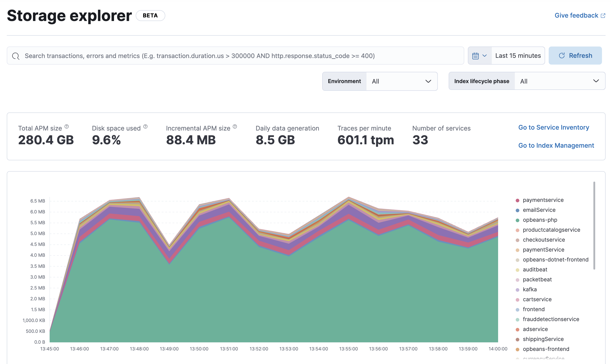Click the transactions search input field
Screen dimensions: 611x364
(221, 56)
